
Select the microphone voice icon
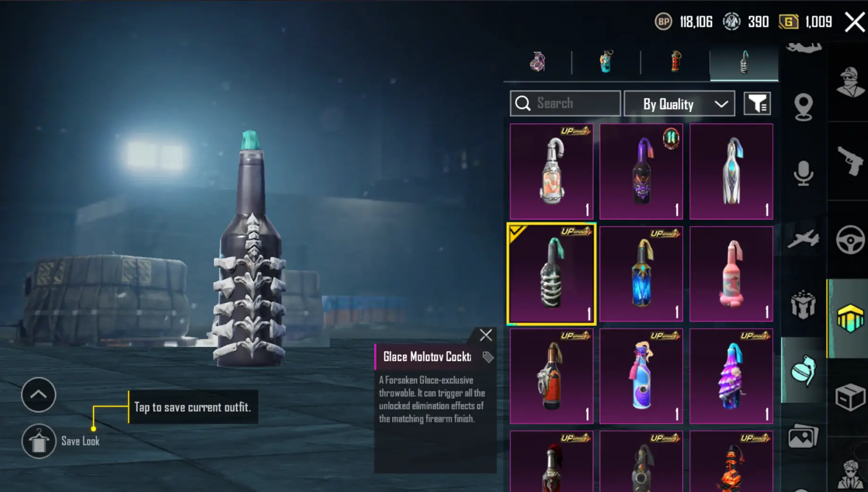point(803,173)
